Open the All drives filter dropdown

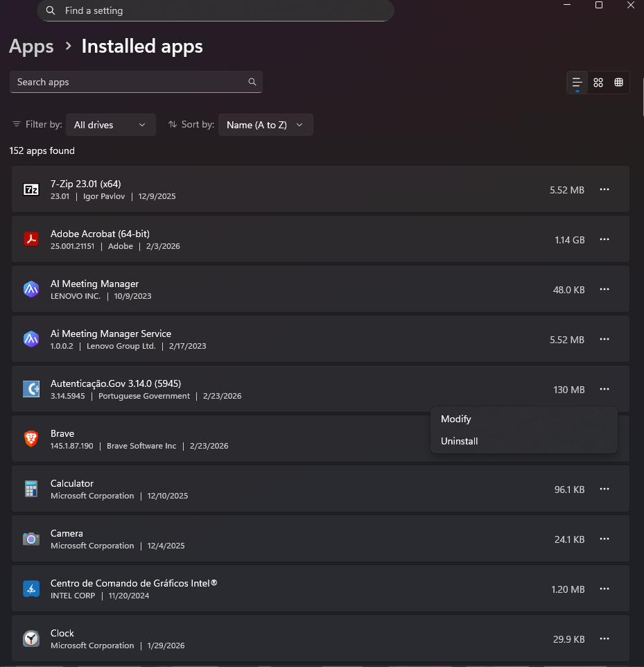click(x=110, y=125)
